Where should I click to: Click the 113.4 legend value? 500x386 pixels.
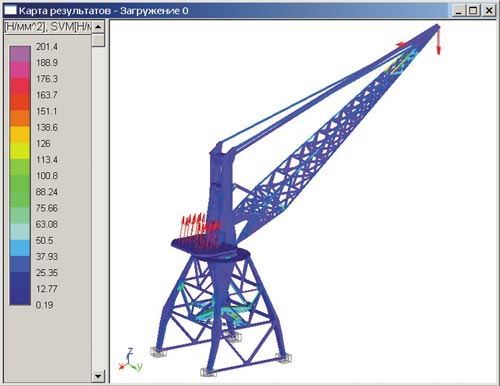pyautogui.click(x=47, y=160)
